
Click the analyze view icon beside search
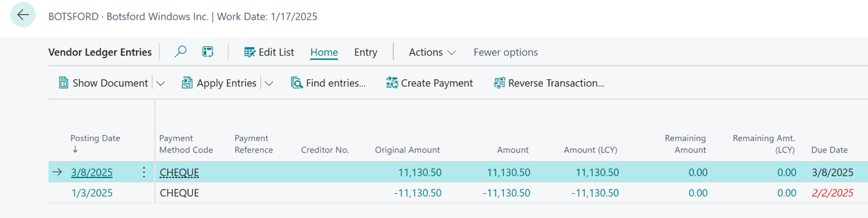[208, 52]
